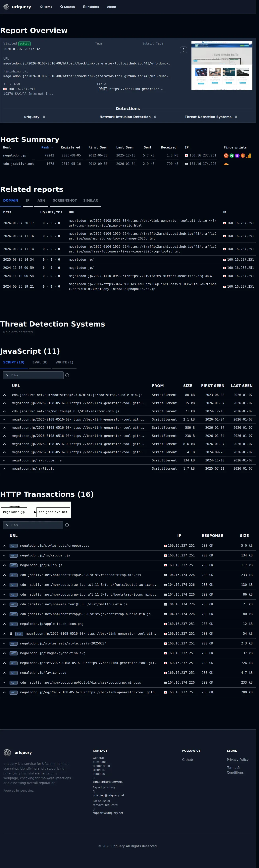Click the urlquery logo in the footer

pyautogui.click(x=18, y=752)
